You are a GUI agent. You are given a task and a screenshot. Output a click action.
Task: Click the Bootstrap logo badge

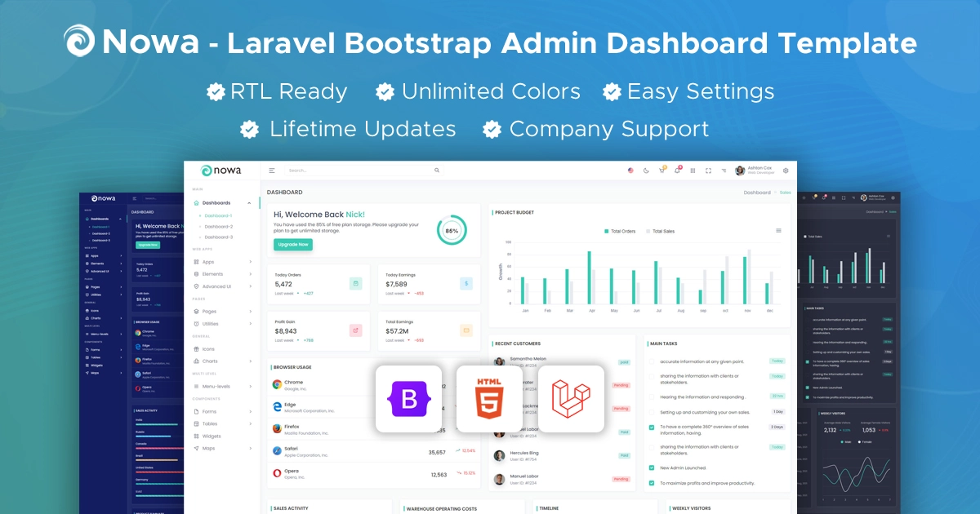tap(408, 398)
